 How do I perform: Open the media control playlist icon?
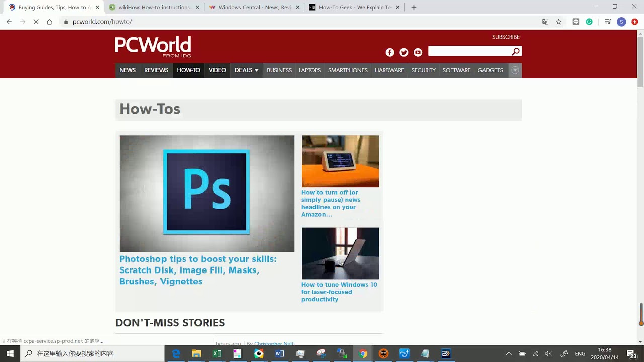tap(608, 22)
